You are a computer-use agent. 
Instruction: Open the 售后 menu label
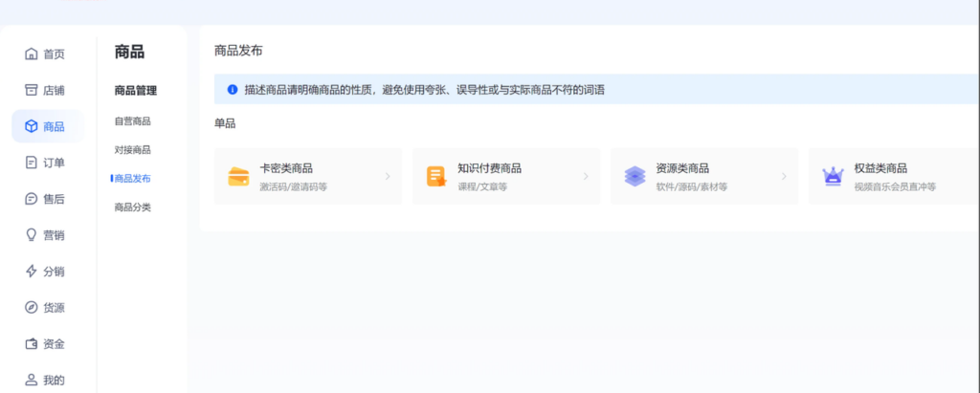(54, 199)
